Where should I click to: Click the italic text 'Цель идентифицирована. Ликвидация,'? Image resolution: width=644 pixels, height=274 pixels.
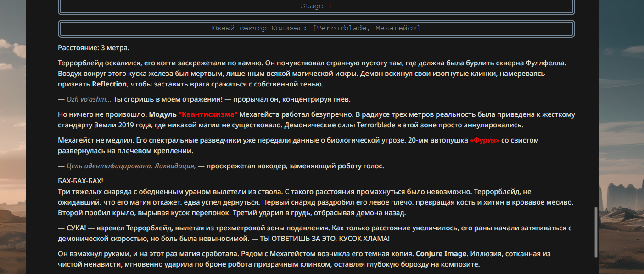[131, 166]
